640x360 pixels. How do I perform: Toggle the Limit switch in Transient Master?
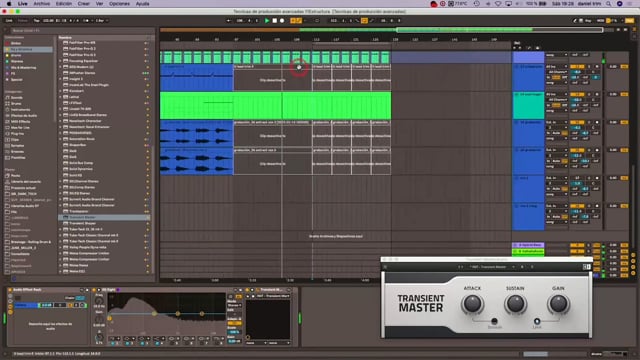coord(537,321)
